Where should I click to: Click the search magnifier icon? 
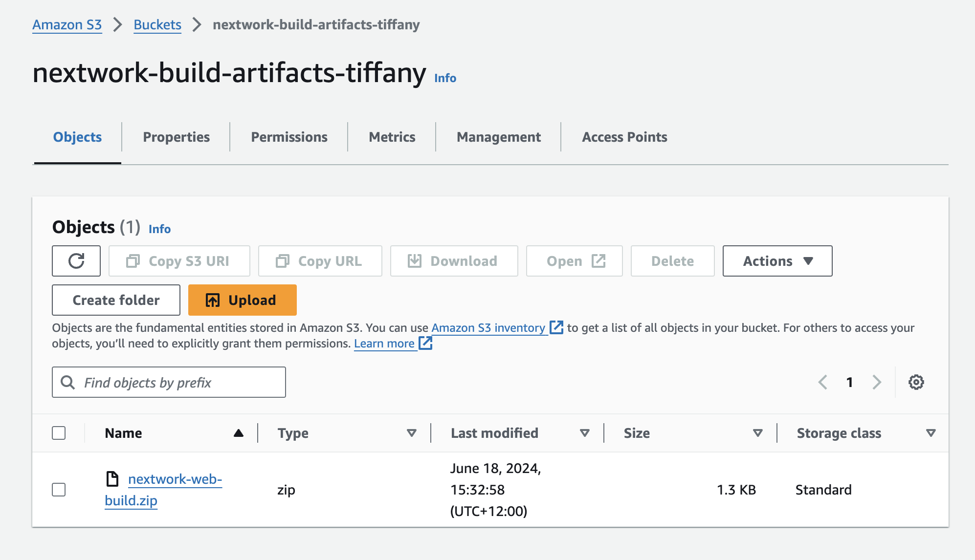click(x=68, y=382)
